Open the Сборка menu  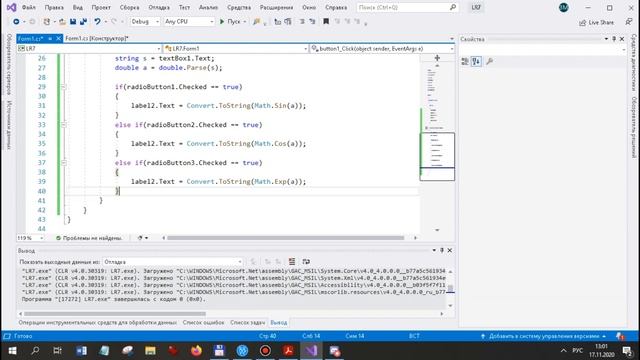tap(129, 7)
